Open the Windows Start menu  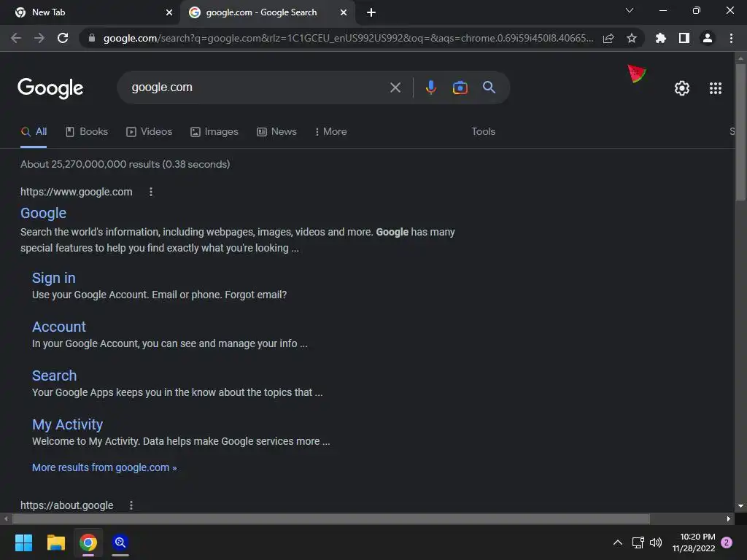[23, 542]
